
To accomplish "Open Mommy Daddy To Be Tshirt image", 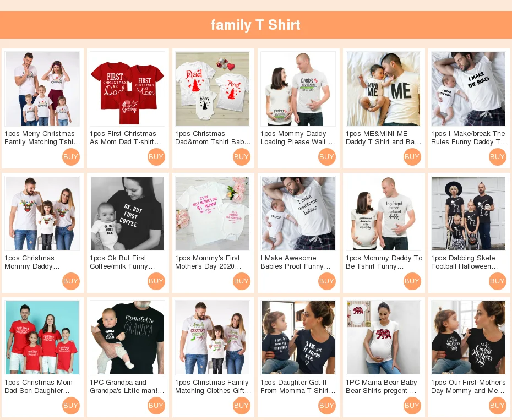I will 383,213.
